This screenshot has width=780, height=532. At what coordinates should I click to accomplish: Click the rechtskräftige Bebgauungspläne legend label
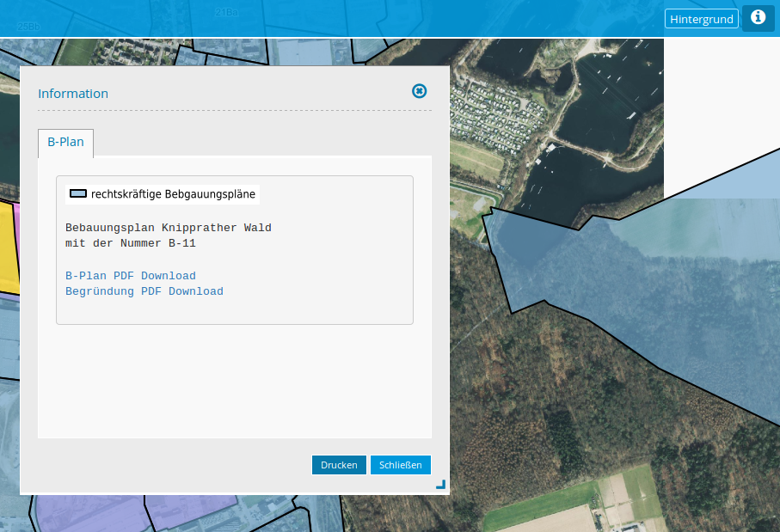(173, 194)
